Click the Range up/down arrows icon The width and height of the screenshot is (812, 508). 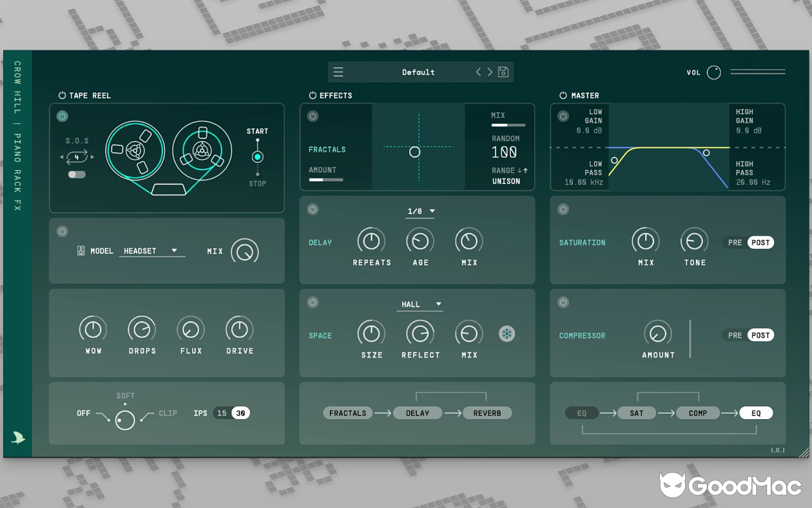point(522,170)
